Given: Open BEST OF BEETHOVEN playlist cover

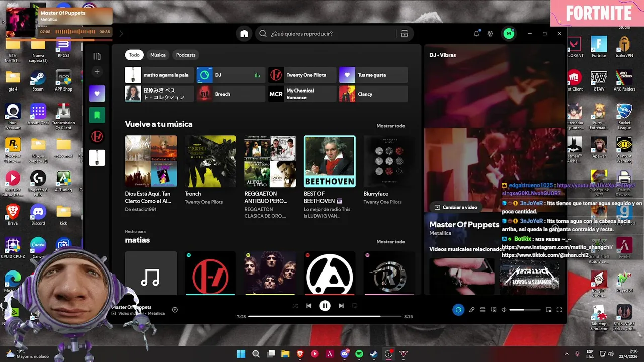Looking at the screenshot, I should click(330, 161).
